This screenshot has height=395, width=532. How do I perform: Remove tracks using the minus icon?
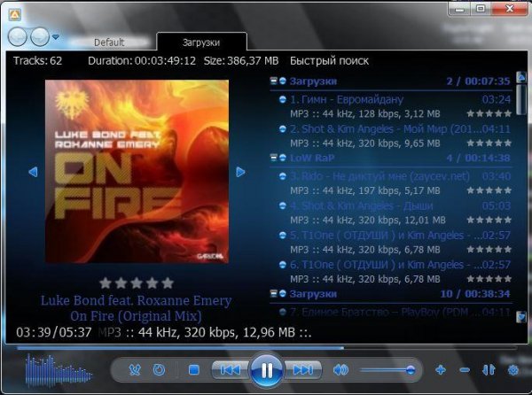coord(465,370)
